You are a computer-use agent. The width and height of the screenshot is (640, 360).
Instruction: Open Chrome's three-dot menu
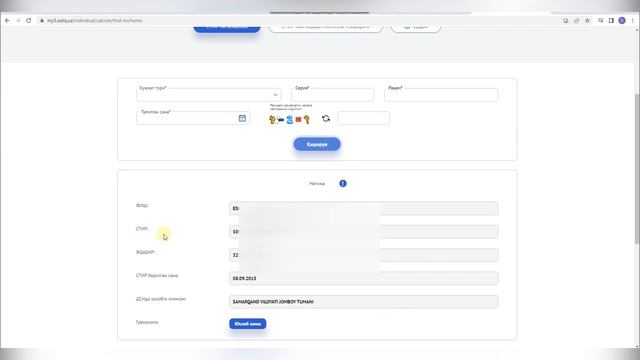633,20
